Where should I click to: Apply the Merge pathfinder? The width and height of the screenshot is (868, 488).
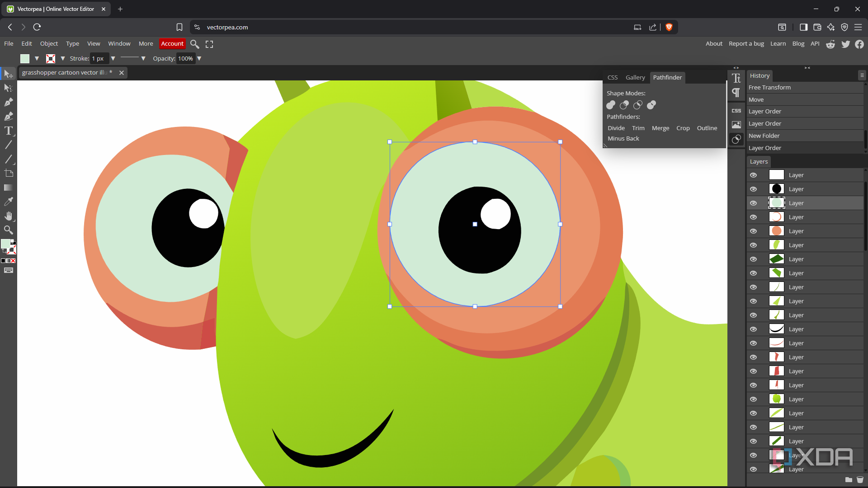tap(660, 128)
